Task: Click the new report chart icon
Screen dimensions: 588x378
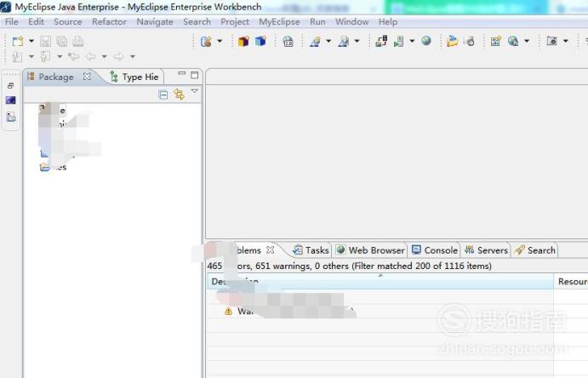Action: (x=496, y=41)
